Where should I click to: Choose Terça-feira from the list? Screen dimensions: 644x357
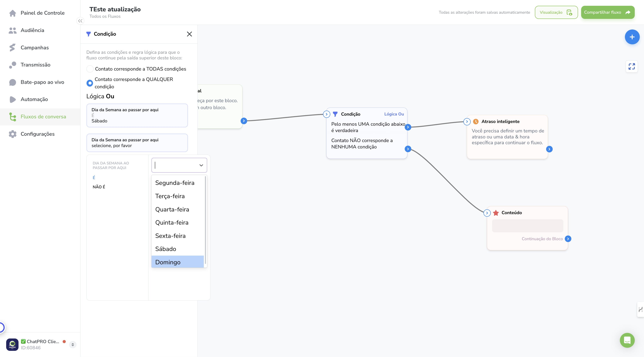pyautogui.click(x=178, y=196)
